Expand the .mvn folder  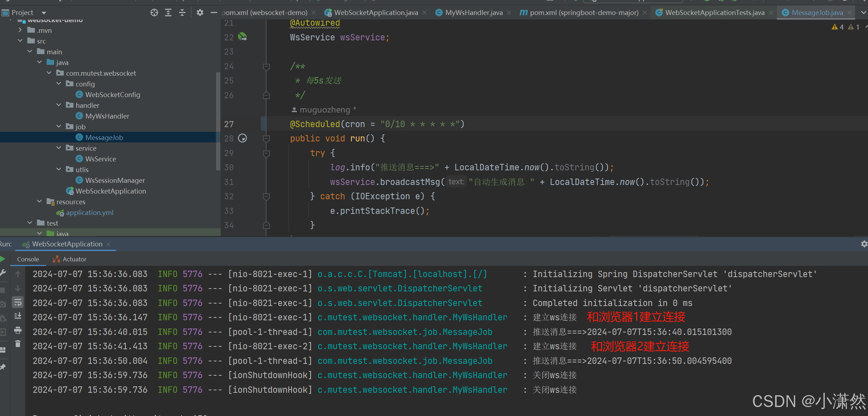click(x=20, y=30)
